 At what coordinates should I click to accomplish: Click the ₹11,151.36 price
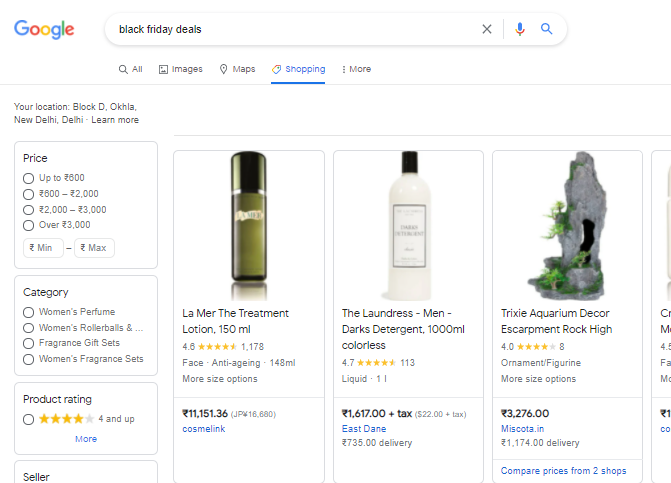click(x=205, y=414)
